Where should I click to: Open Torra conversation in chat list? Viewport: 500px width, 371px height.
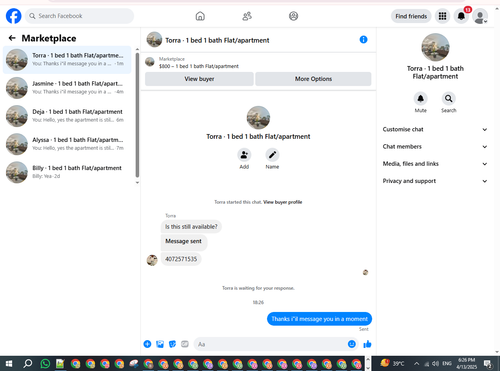point(67,60)
